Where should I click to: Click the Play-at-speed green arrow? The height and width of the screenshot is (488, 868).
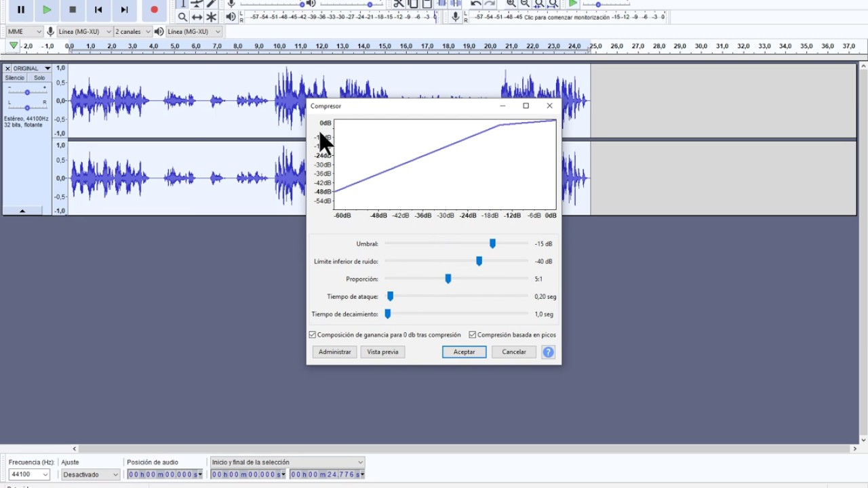point(573,3)
